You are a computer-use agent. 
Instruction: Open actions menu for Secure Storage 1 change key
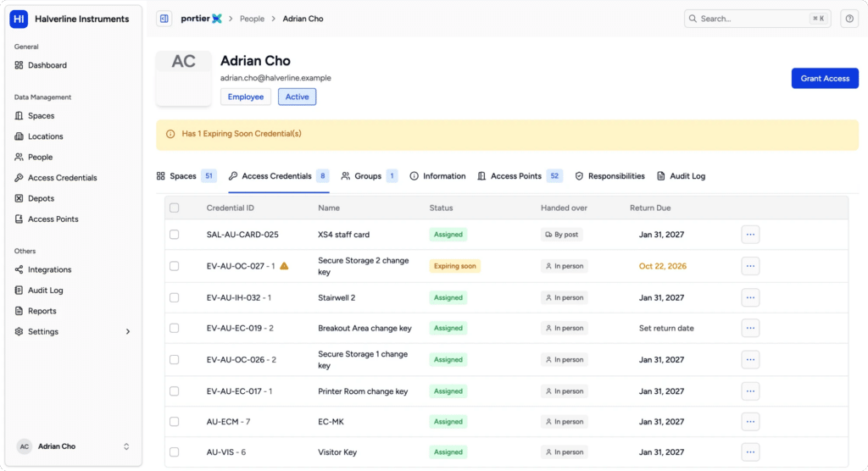coord(750,360)
